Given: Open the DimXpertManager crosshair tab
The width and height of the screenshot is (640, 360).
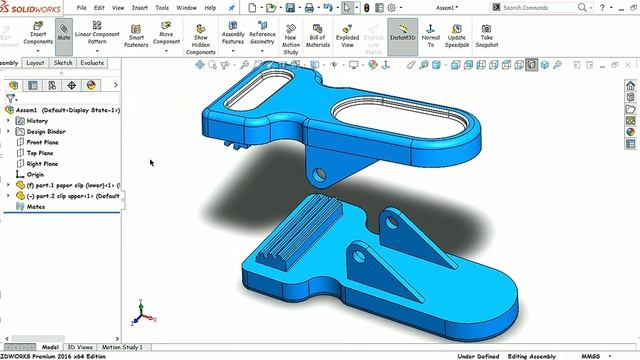Looking at the screenshot, I should tap(71, 85).
